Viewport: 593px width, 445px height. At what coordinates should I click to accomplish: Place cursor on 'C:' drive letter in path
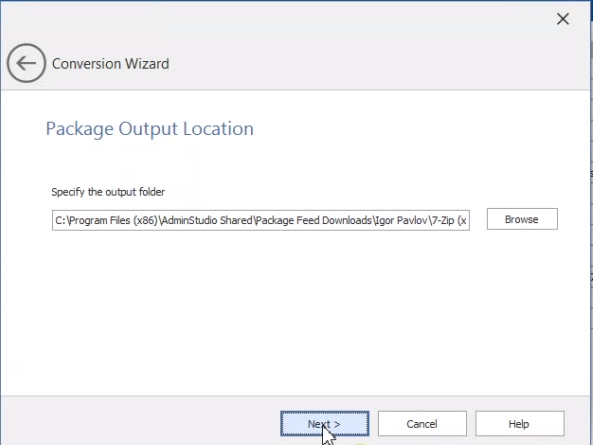[60, 220]
